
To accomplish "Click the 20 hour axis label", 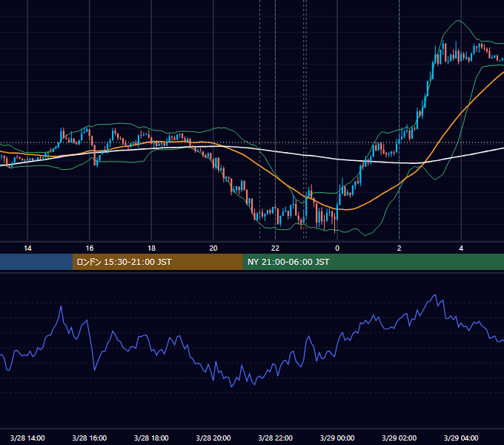I will (213, 248).
